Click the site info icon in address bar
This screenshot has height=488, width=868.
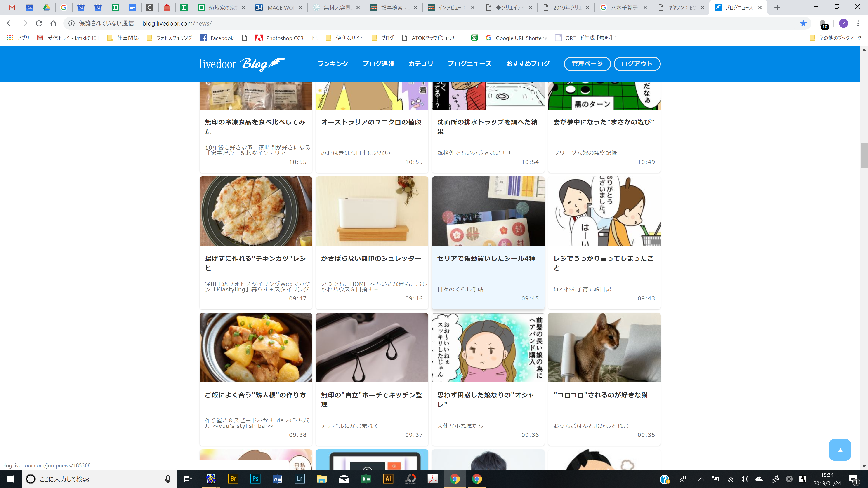pos(71,23)
